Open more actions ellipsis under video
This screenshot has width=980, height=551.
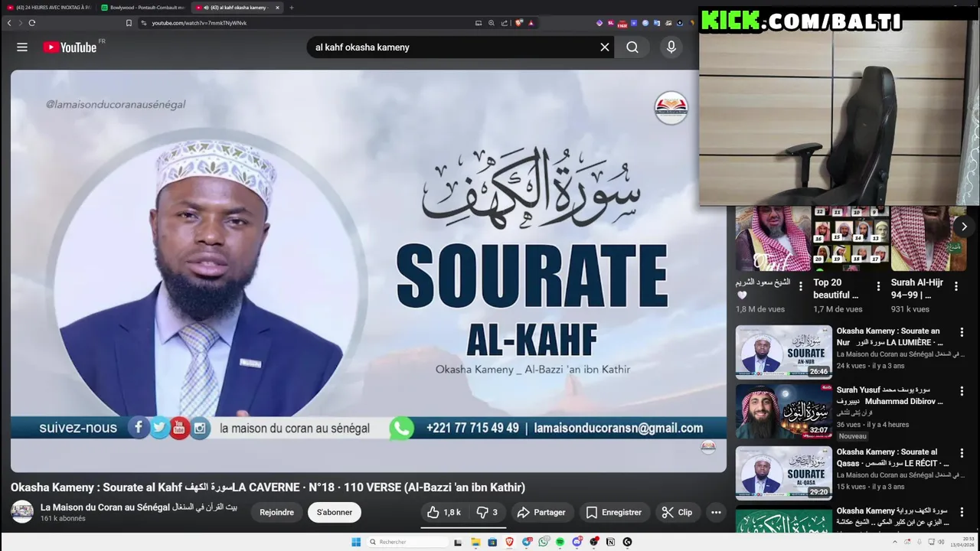pyautogui.click(x=716, y=513)
